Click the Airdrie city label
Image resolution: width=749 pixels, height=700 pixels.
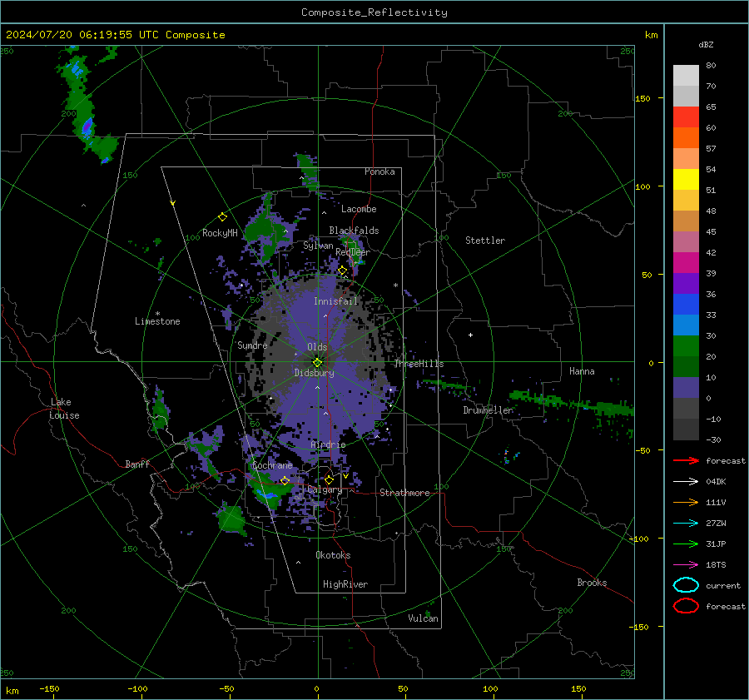point(328,444)
